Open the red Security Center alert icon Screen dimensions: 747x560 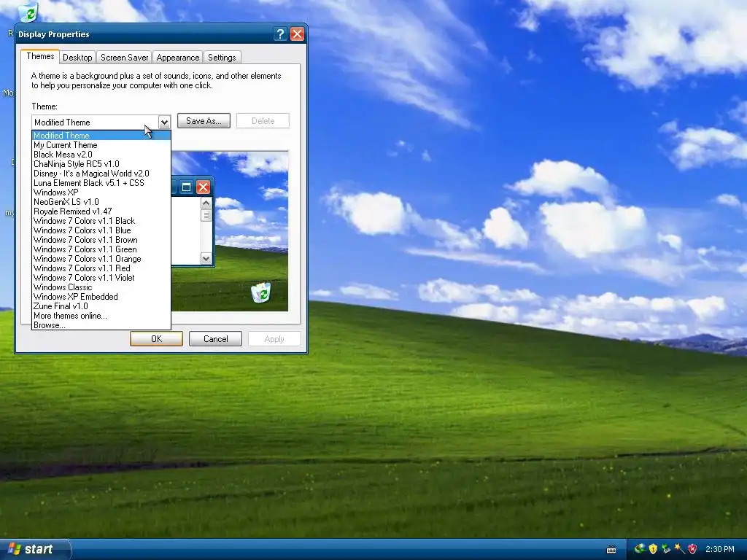(x=692, y=549)
